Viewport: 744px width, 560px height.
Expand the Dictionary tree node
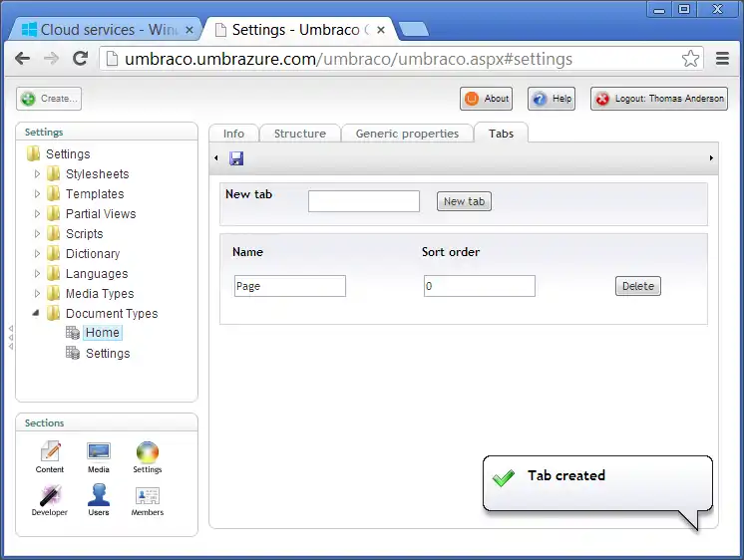pos(37,254)
